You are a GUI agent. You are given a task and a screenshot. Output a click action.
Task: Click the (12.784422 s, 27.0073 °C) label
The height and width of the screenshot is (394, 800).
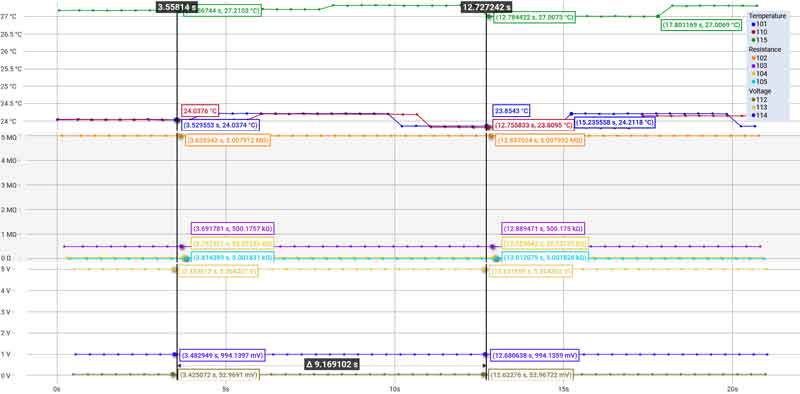tap(534, 17)
